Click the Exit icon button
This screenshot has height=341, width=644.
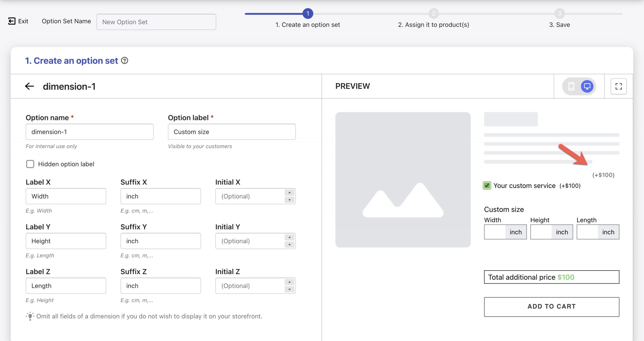11,20
